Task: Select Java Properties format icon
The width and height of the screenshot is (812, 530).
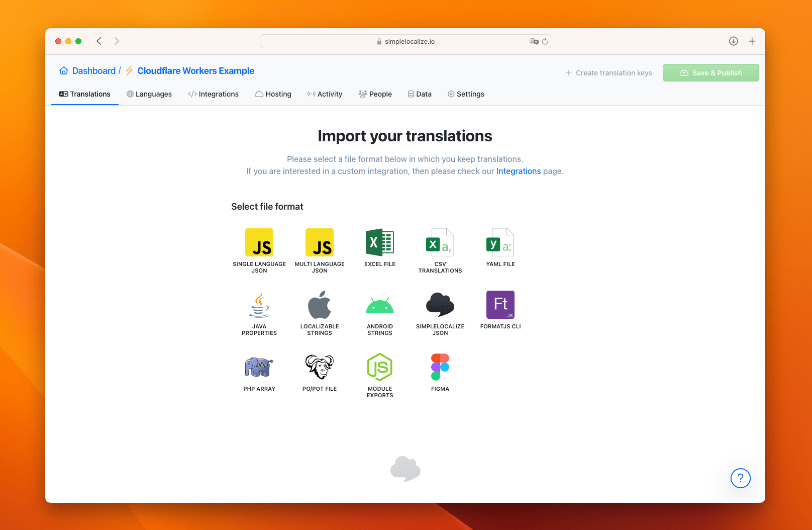Action: coord(259,305)
